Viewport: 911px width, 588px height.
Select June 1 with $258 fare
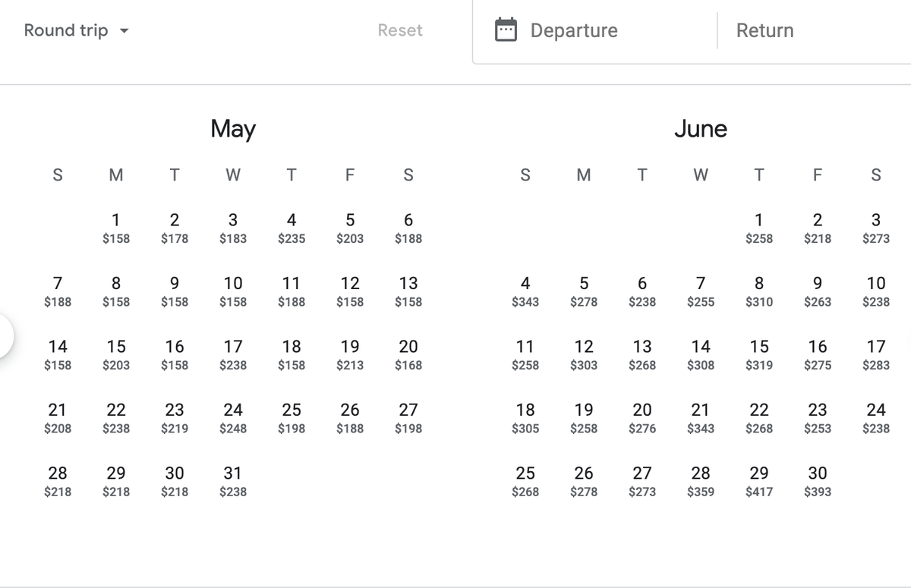pos(759,228)
